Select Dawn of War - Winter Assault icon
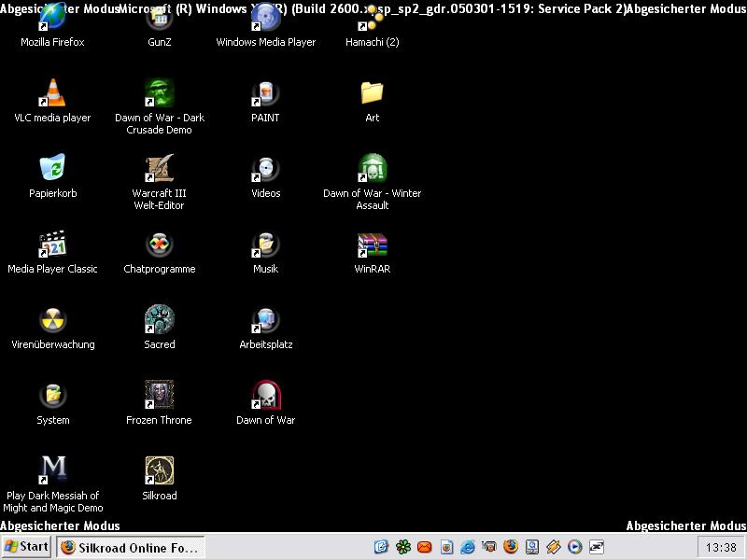Screen dimensions: 747x560 click(372, 169)
